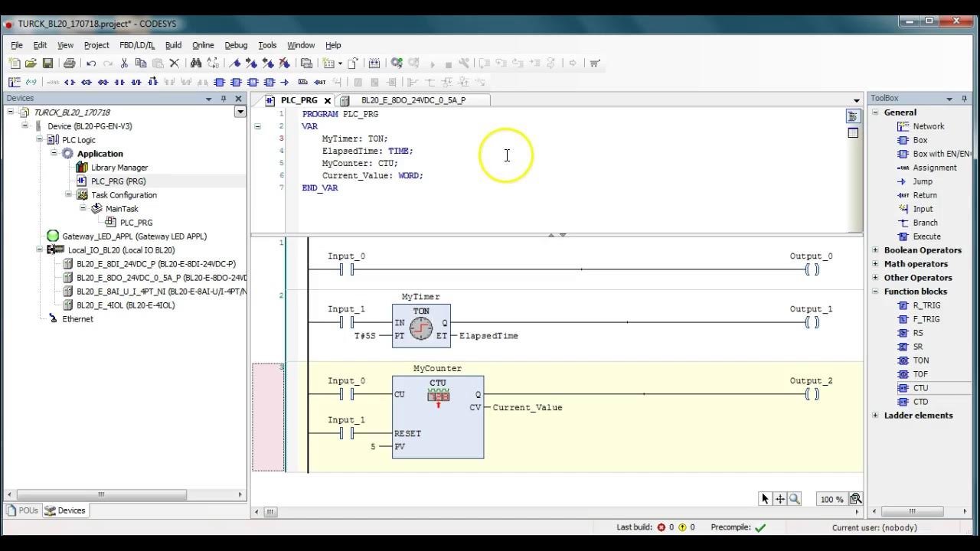Pick CTD in the ToolBox
980x551 pixels.
920,402
